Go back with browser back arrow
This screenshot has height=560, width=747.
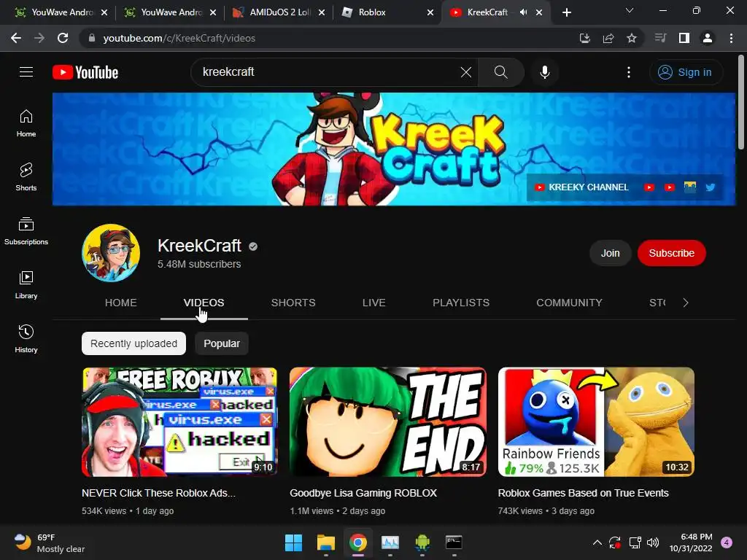point(16,38)
